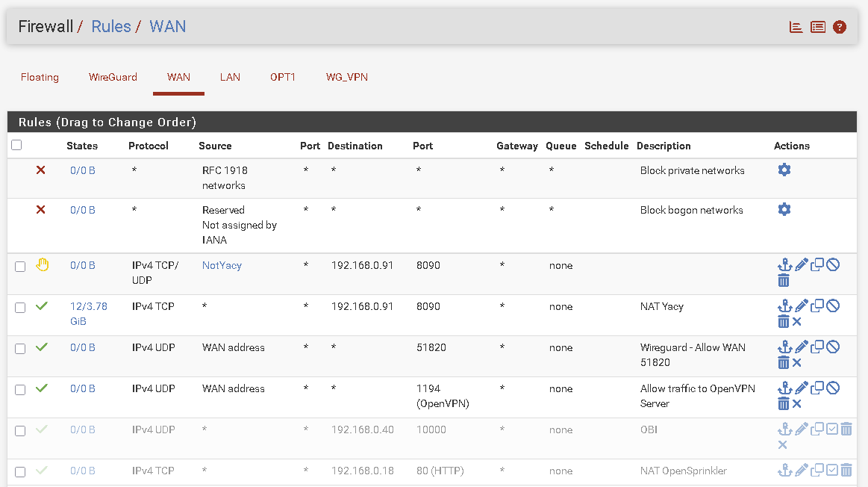Screen dimensions: 868x487
Task: Copy the NotYacy source rule
Action: coord(817,264)
